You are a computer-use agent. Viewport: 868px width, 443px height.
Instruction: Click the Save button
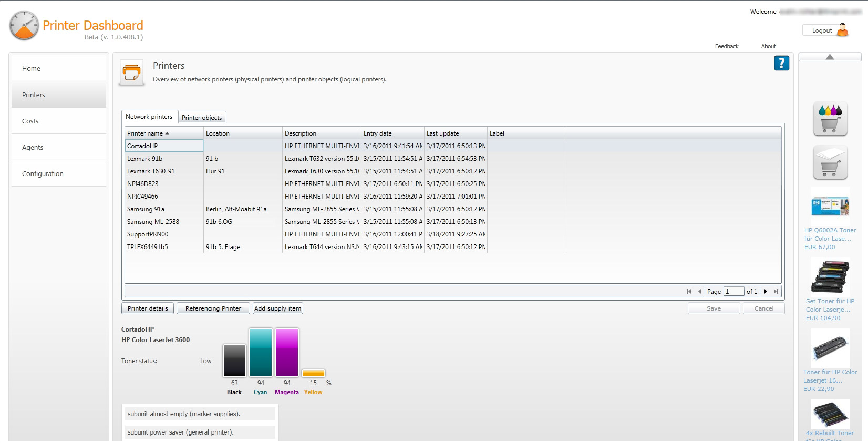coord(714,308)
